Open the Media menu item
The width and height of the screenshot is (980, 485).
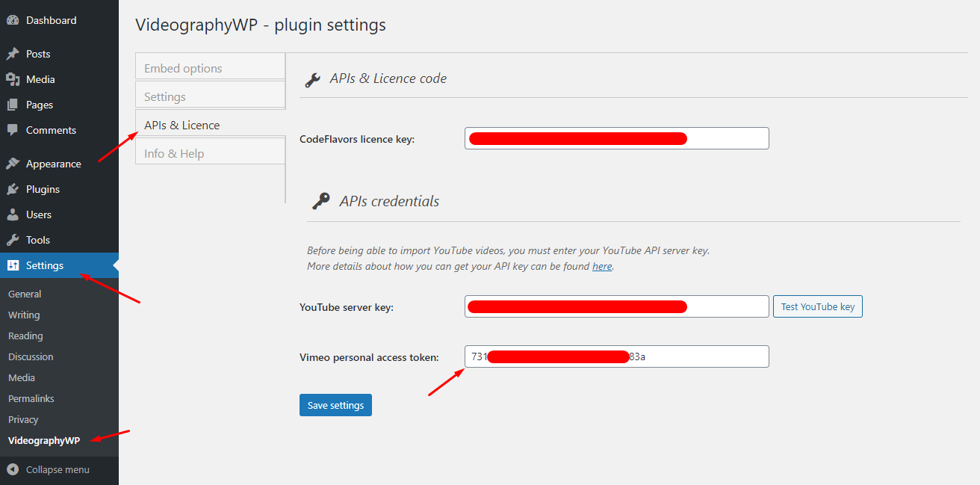[x=59, y=79]
